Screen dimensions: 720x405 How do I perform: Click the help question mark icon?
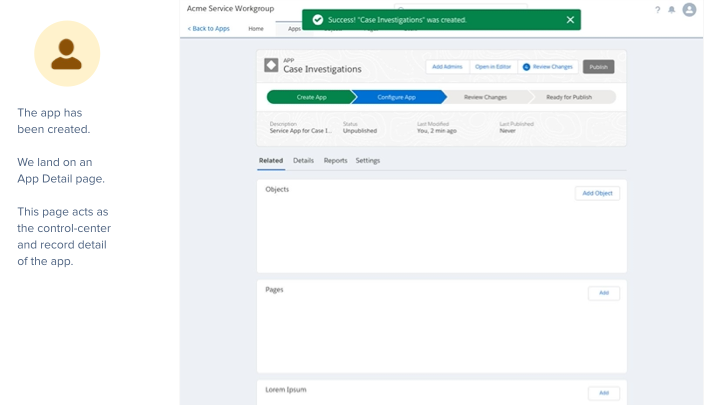point(657,10)
